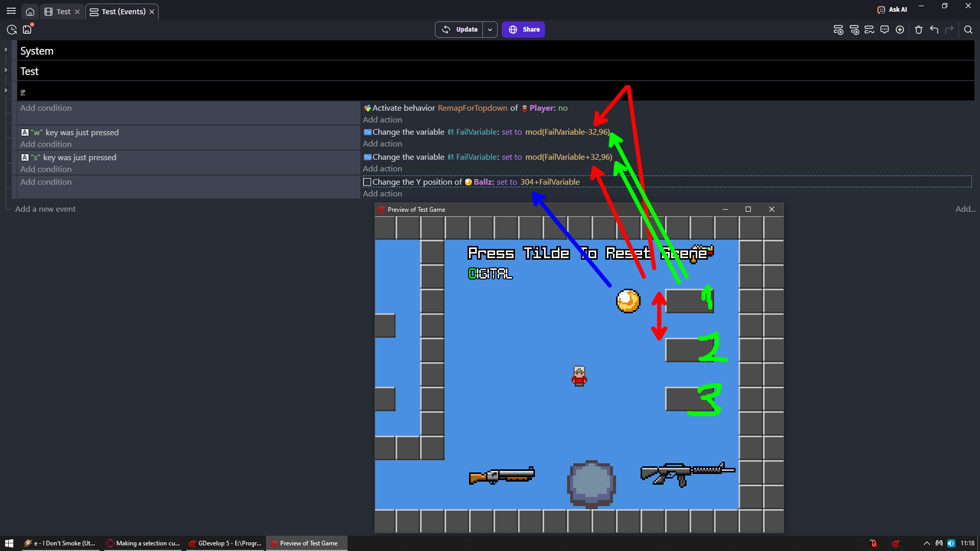
Task: Open GDevelop 5 in the Windows taskbar
Action: pyautogui.click(x=226, y=543)
